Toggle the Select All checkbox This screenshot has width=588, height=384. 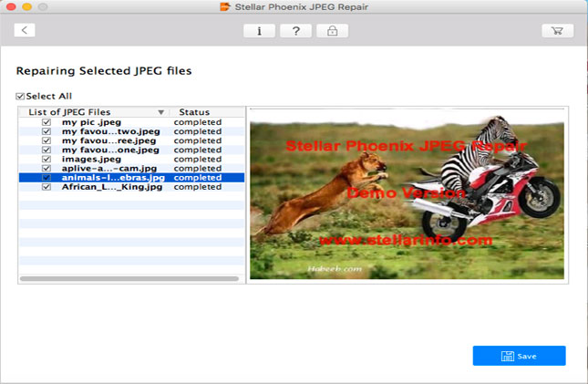click(20, 97)
